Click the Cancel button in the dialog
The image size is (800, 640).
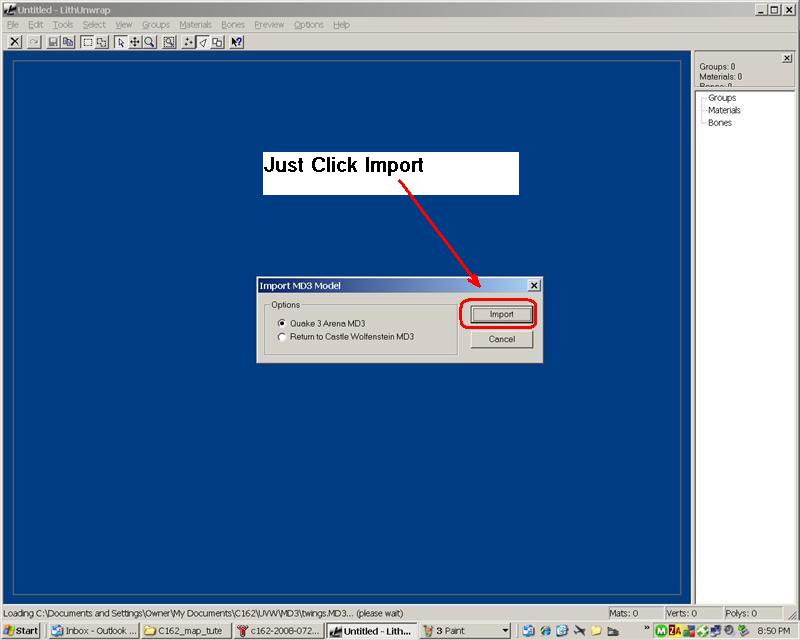502,339
